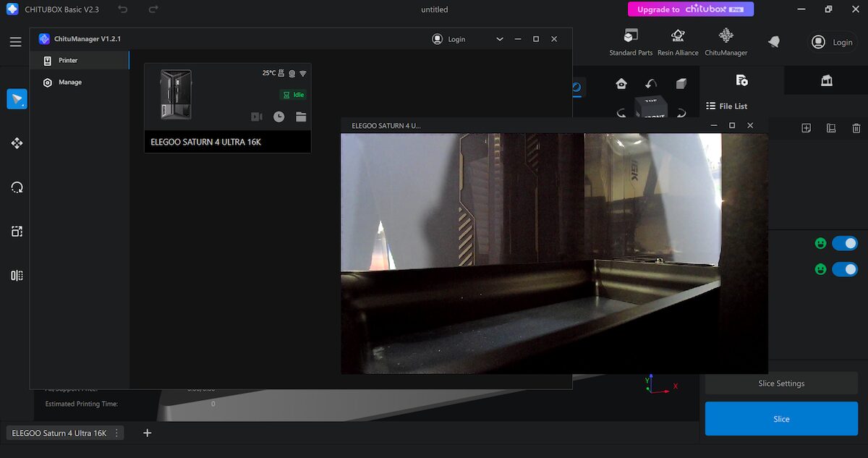Rotate view cube left arrow
Image resolution: width=868 pixels, height=458 pixels.
click(621, 114)
